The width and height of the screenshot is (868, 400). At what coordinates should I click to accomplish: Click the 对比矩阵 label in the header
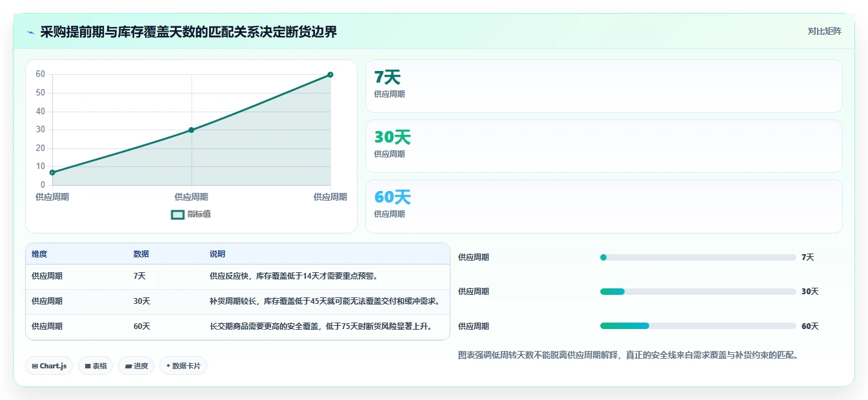point(824,31)
